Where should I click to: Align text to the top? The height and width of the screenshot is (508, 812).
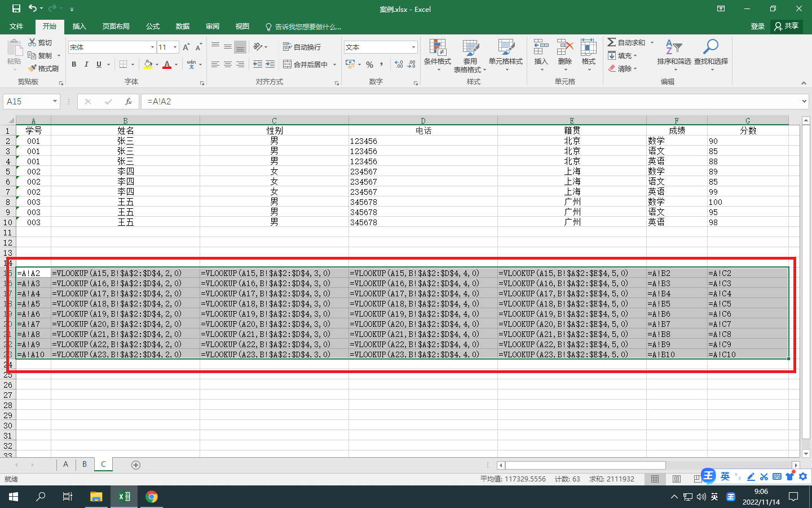(215, 47)
